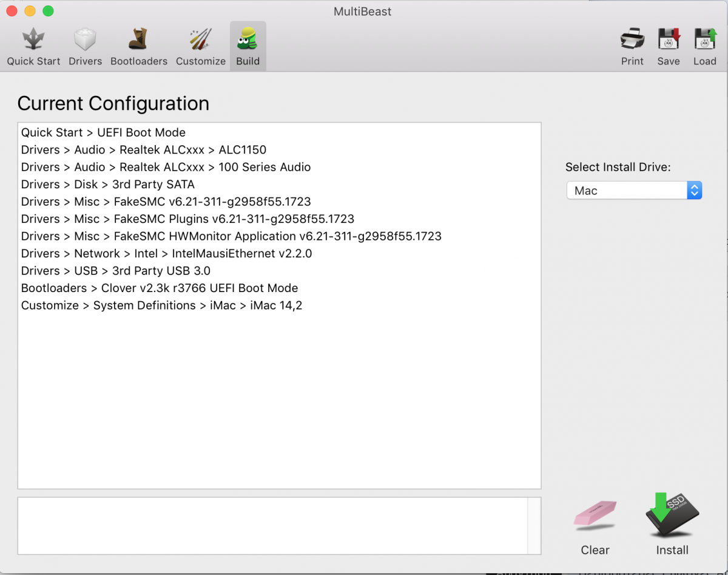Select the 'IntelMausiEthernet v2.2.0' row
Image resolution: width=728 pixels, height=575 pixels.
click(x=279, y=253)
